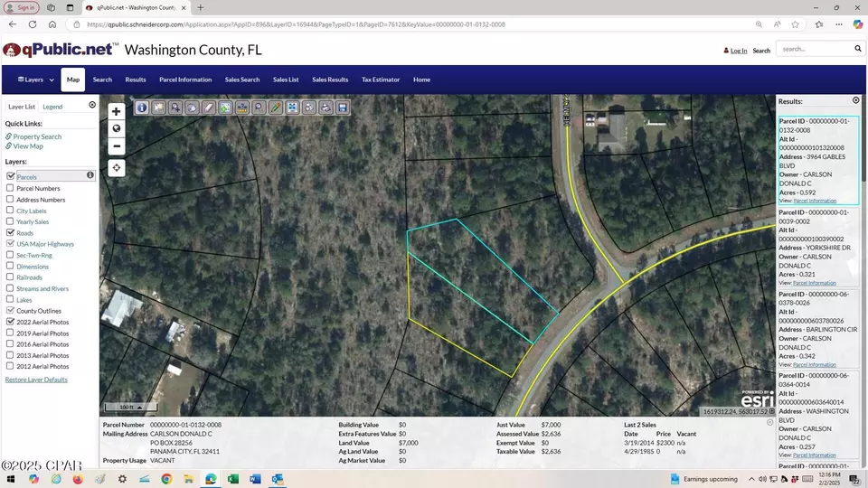Open the Property Search quick link
This screenshot has width=868, height=488.
coord(37,136)
